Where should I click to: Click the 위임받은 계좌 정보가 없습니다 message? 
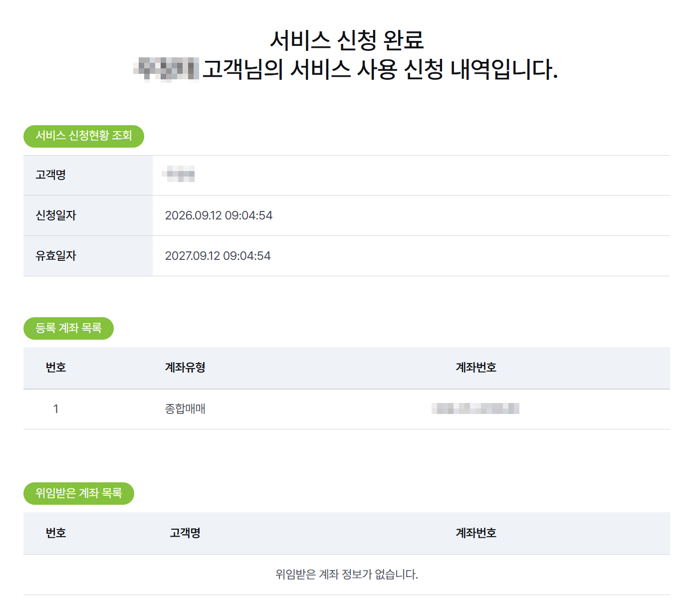click(347, 575)
